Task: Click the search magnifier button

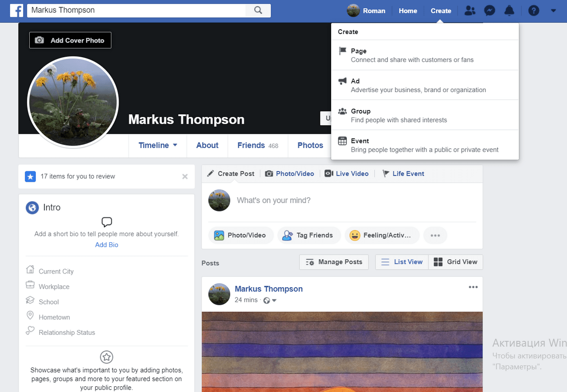Action: pyautogui.click(x=258, y=10)
